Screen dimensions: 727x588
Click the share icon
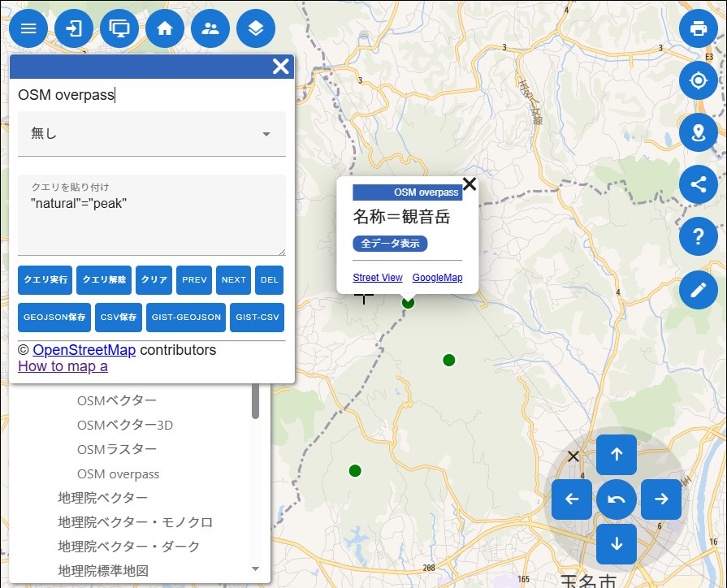click(699, 184)
